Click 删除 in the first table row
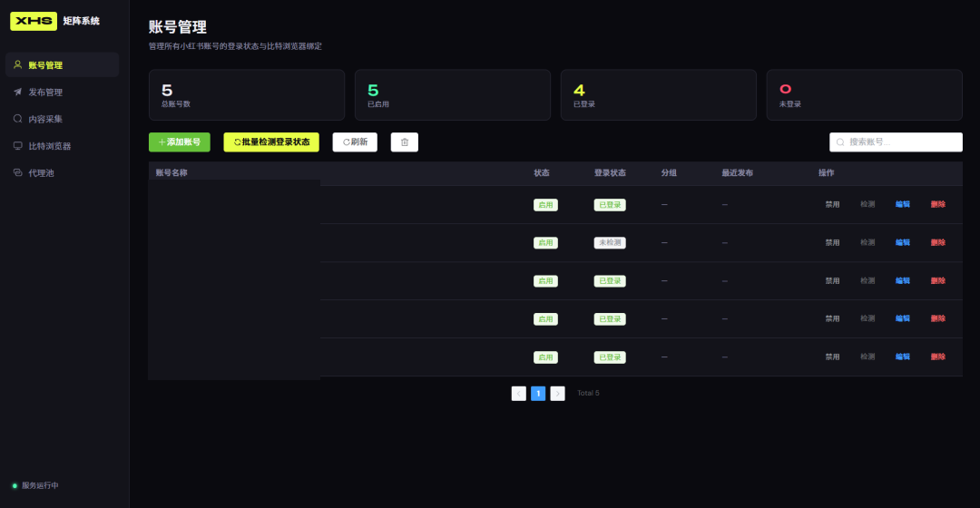The height and width of the screenshot is (508, 980). (938, 204)
